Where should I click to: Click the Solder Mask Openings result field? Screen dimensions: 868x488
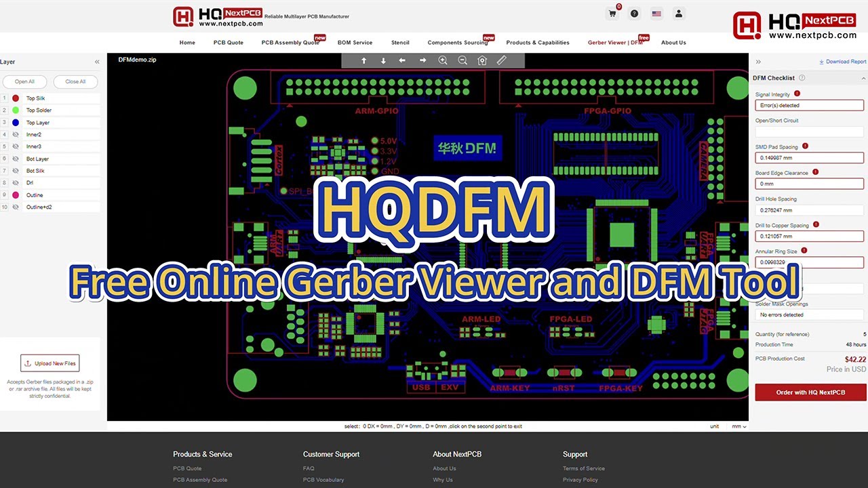(810, 315)
